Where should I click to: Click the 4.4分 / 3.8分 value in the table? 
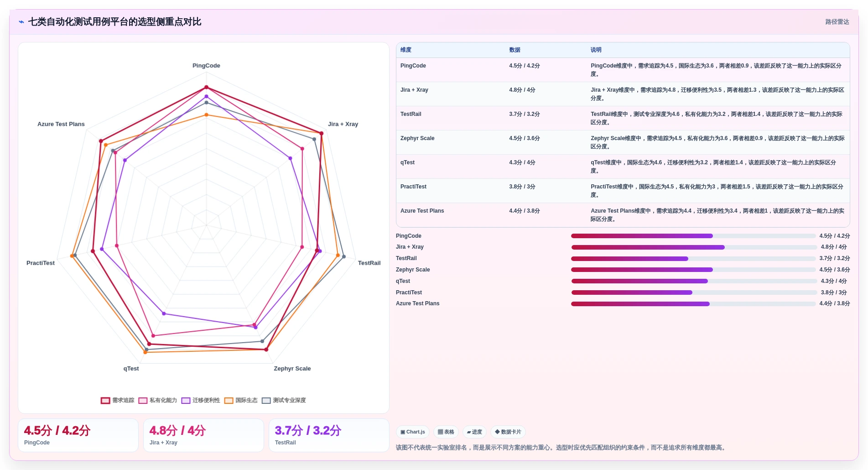[525, 211]
